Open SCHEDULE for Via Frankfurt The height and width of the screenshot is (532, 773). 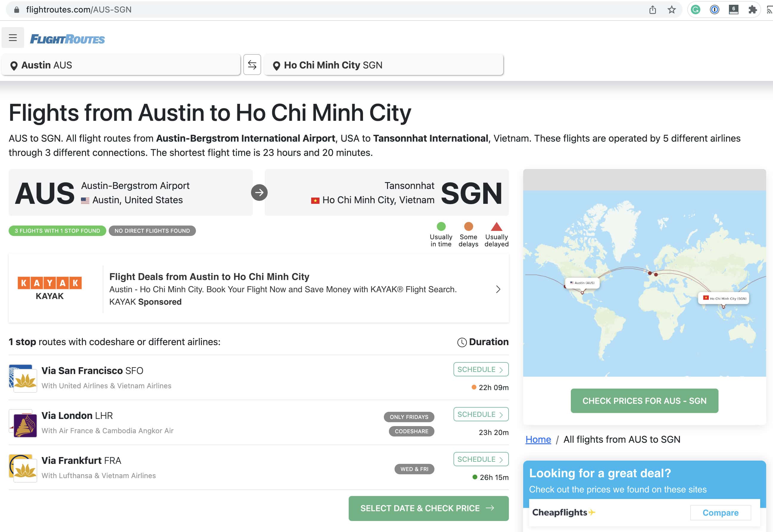[x=481, y=459]
